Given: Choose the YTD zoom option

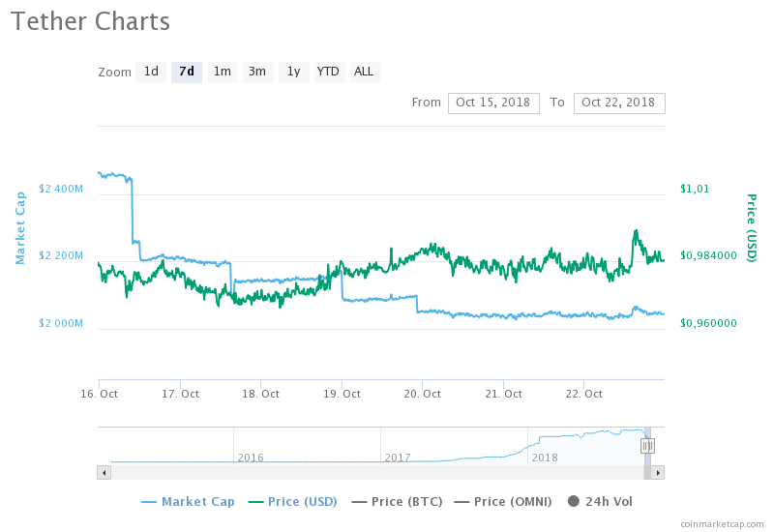Looking at the screenshot, I should click(x=329, y=72).
